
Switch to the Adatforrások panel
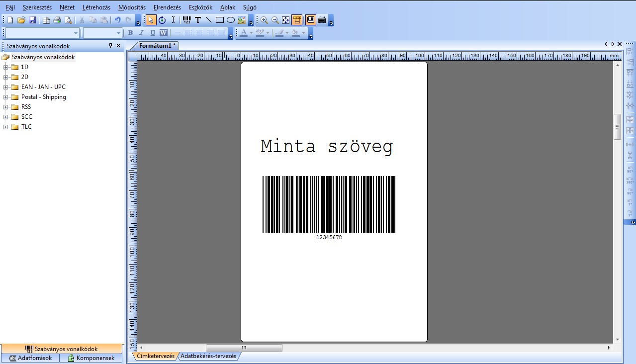pos(30,358)
